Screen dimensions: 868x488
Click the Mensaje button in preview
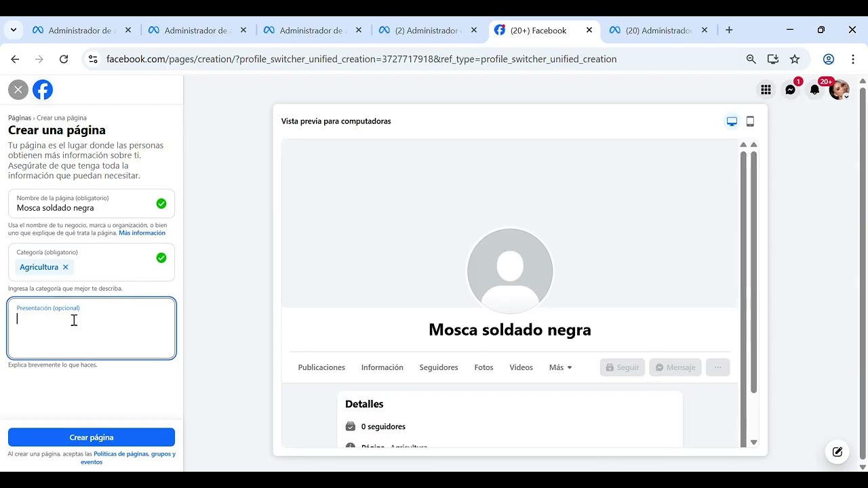tap(675, 367)
